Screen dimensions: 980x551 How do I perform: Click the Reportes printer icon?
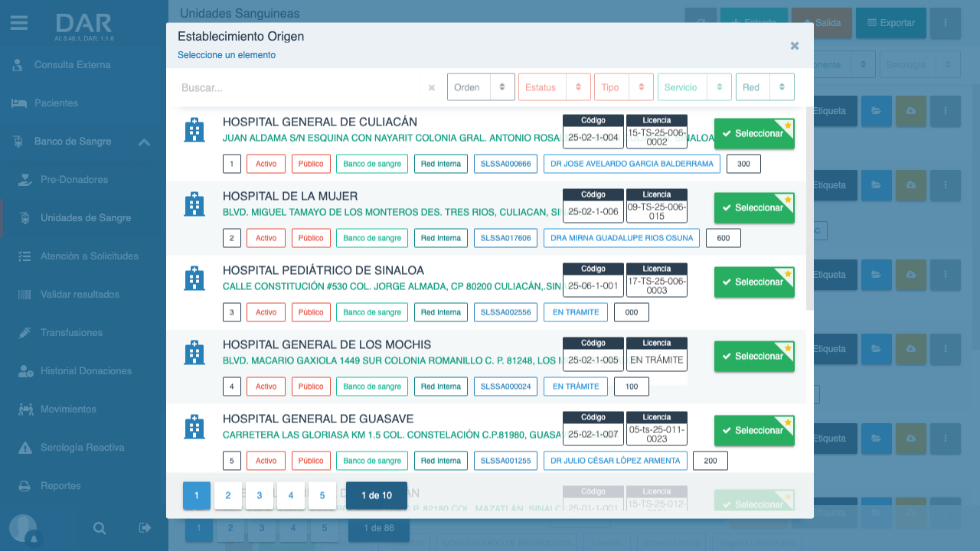pyautogui.click(x=25, y=486)
